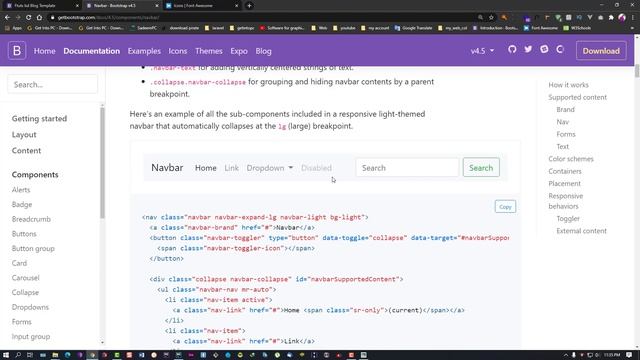Click the browser home icon
Image resolution: width=640 pixels, height=360 pixels.
pos(39,18)
